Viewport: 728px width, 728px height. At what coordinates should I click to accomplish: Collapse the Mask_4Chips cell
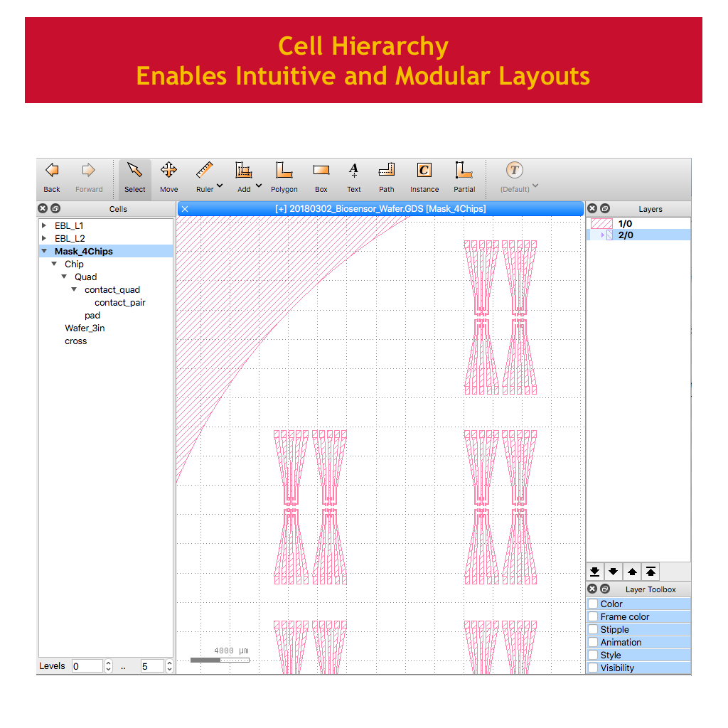(44, 251)
